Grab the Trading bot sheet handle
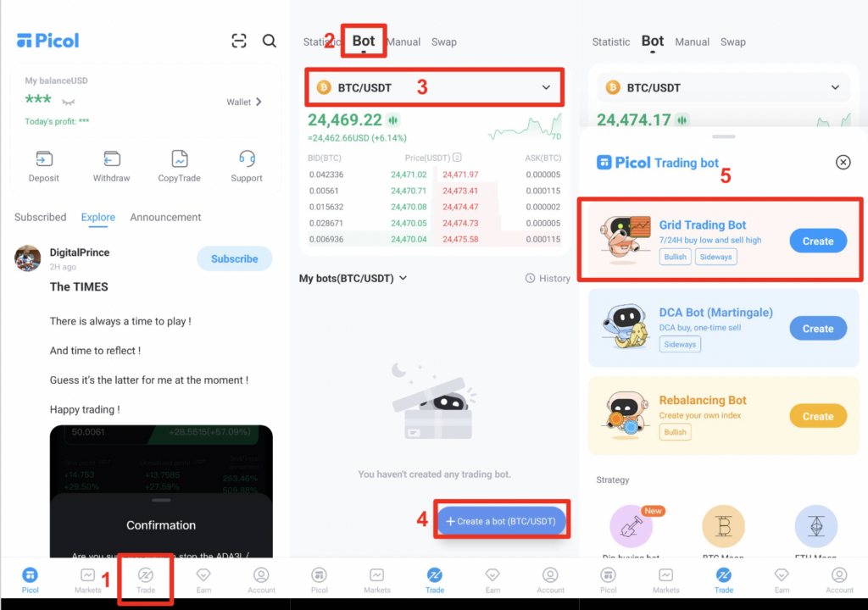Screen dimensions: 868x610 [724, 136]
